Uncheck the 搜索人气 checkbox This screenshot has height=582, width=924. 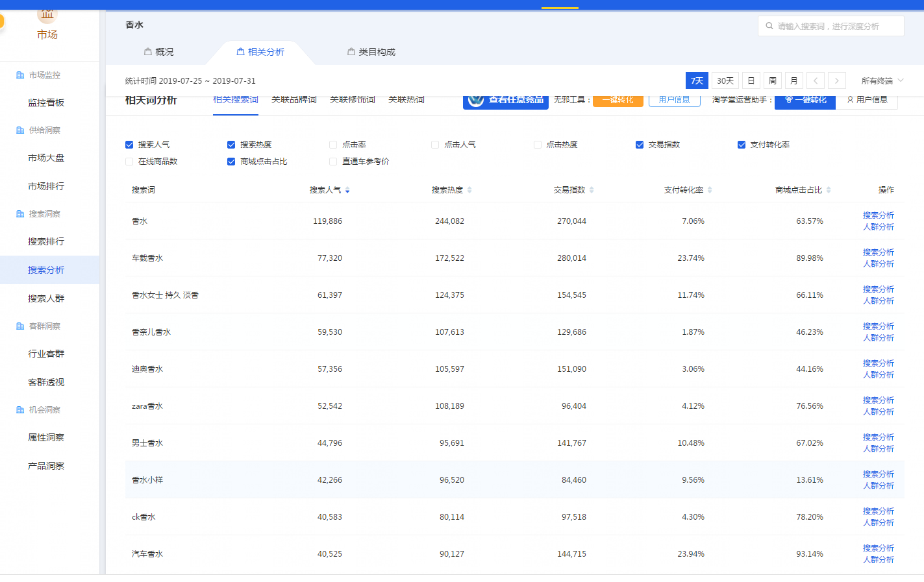click(129, 145)
